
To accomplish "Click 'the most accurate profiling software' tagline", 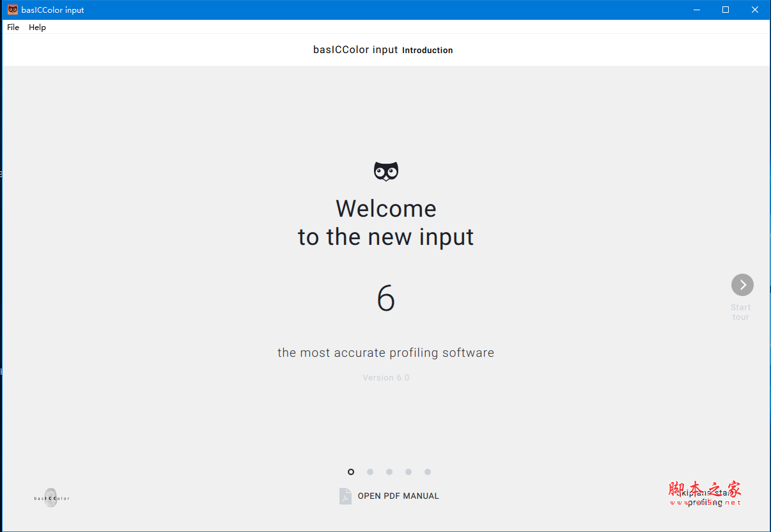I will tap(386, 353).
